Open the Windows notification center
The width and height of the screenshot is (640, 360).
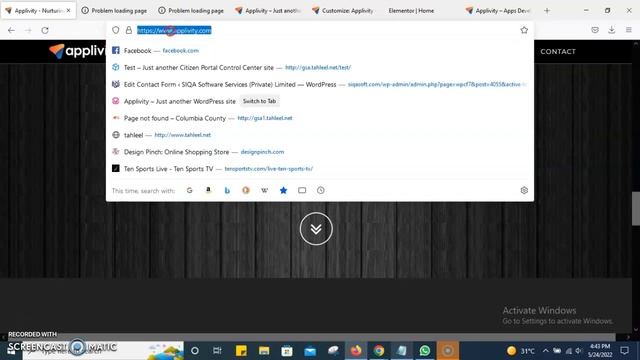(x=624, y=350)
